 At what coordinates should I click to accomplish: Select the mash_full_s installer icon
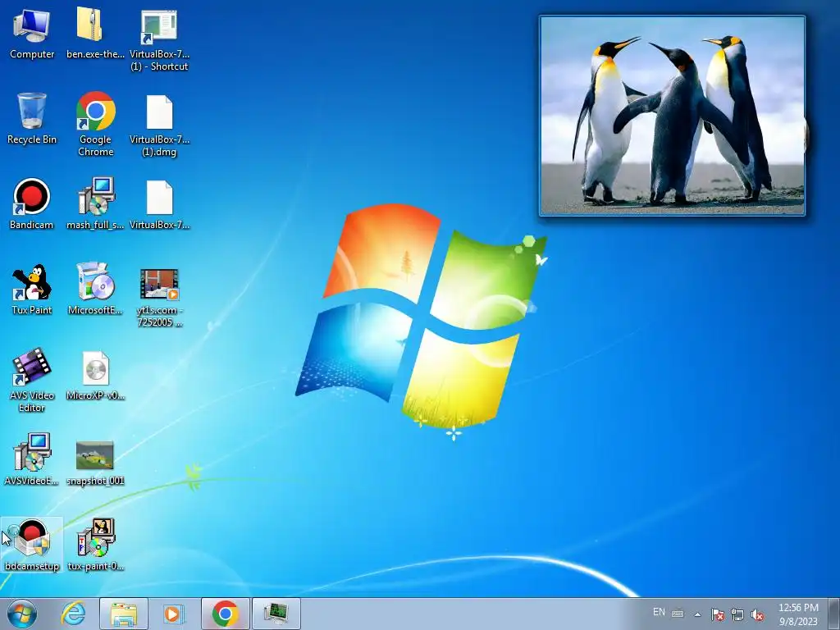tap(95, 203)
